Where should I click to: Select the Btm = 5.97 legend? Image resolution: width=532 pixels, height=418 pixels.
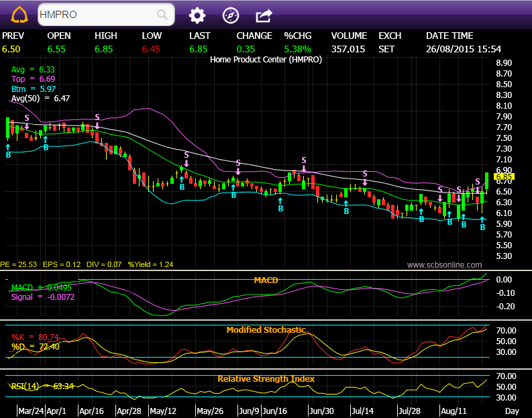pos(34,89)
